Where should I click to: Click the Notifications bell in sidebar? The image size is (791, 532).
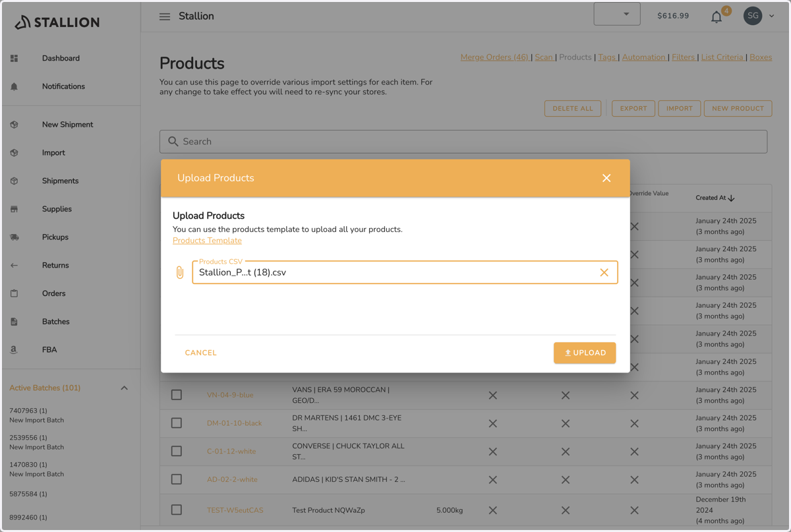(15, 86)
